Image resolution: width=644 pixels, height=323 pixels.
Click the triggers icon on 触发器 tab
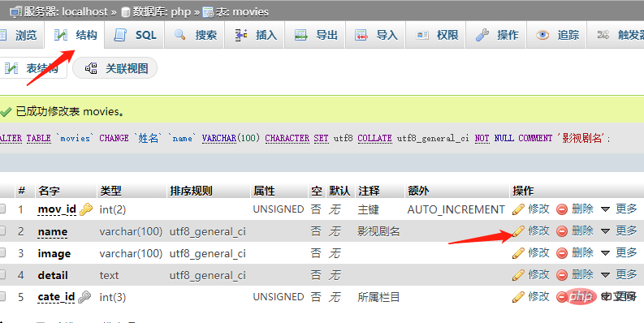tap(603, 35)
